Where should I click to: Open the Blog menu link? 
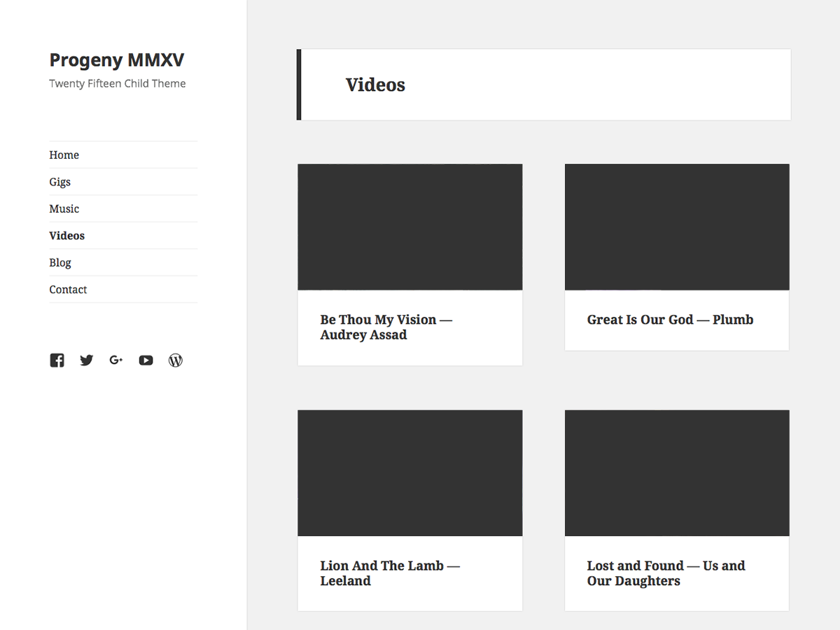click(x=60, y=262)
